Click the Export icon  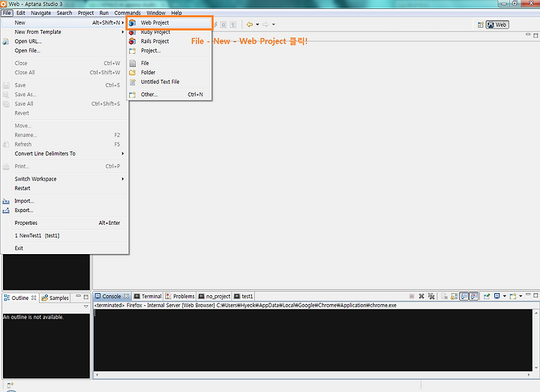6,211
